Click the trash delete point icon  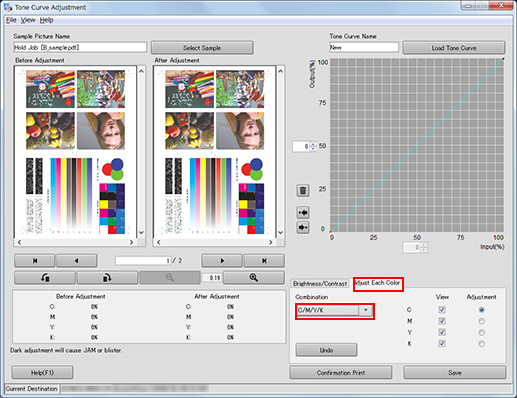(x=303, y=190)
